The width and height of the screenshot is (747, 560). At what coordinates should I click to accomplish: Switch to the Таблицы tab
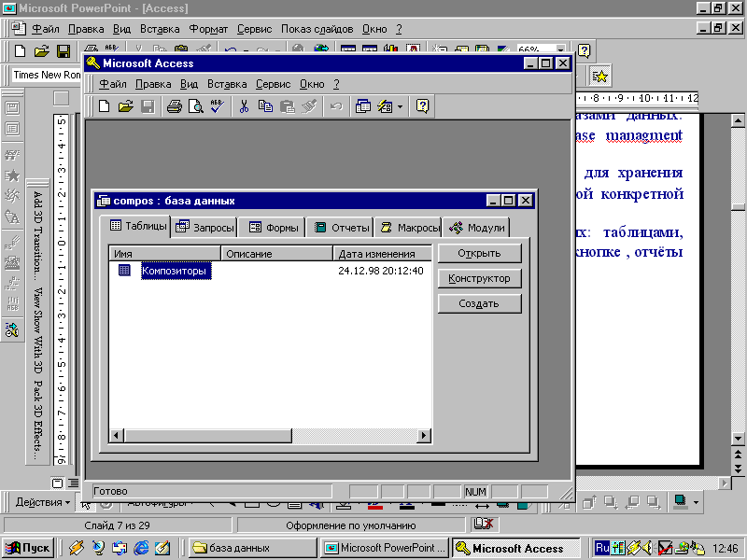pyautogui.click(x=137, y=226)
